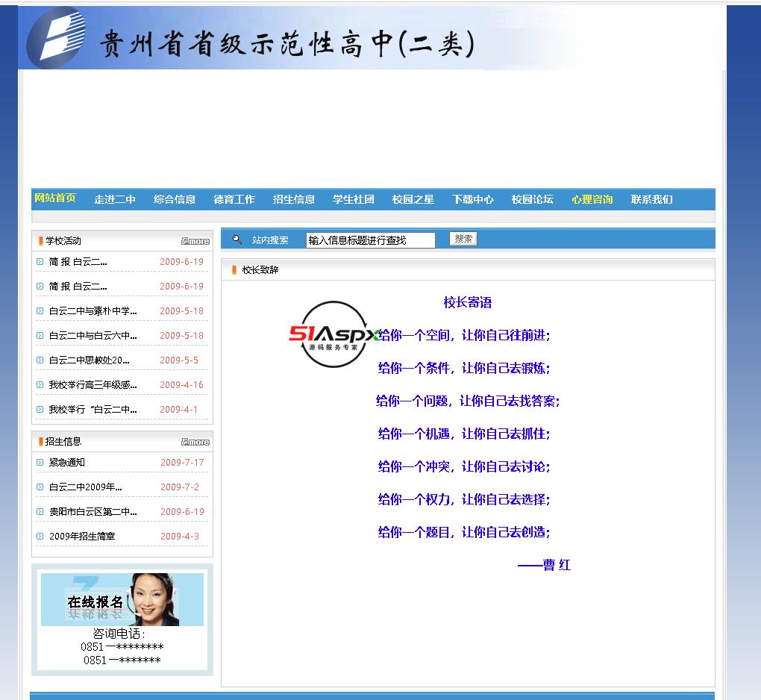Open the 紧急通知 link

point(67,462)
